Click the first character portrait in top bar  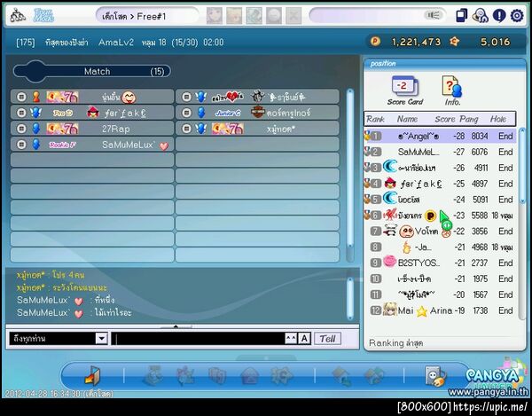pos(214,16)
